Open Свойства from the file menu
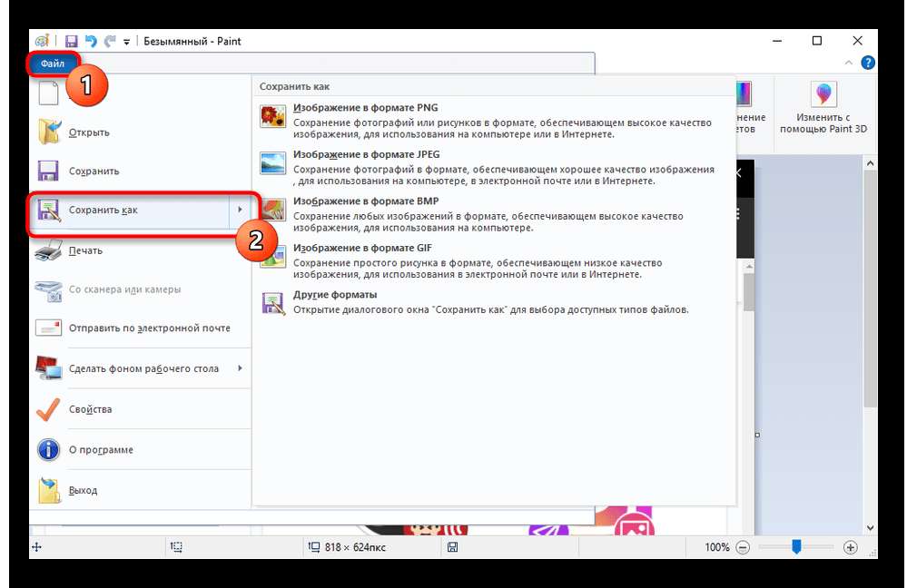Viewport: 907px width, 588px height. coord(141,408)
